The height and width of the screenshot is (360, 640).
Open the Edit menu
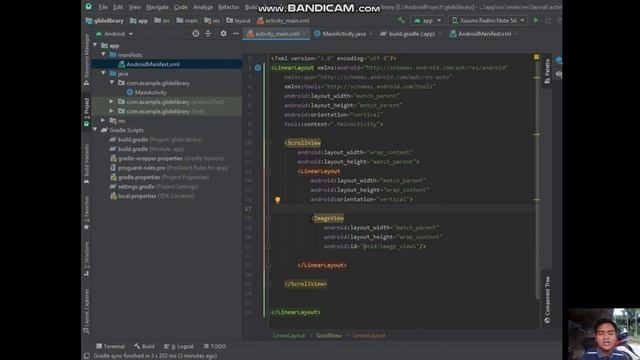pyautogui.click(x=118, y=7)
